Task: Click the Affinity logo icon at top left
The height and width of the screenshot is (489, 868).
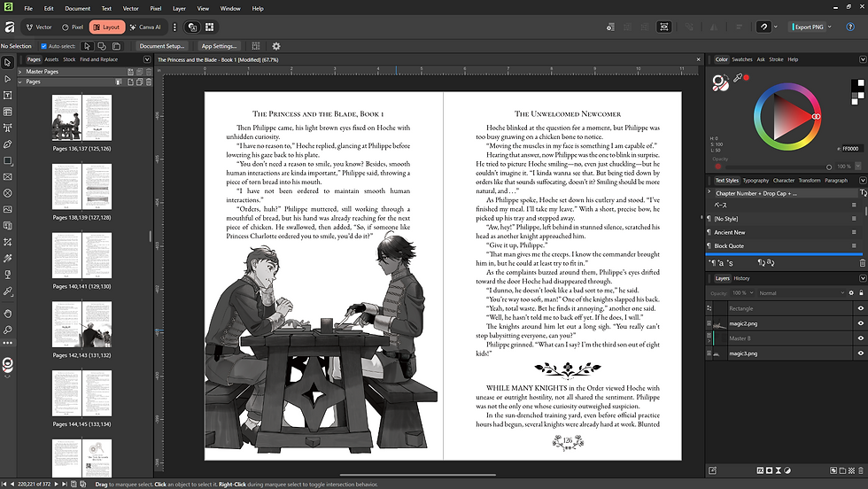Action: tap(9, 8)
